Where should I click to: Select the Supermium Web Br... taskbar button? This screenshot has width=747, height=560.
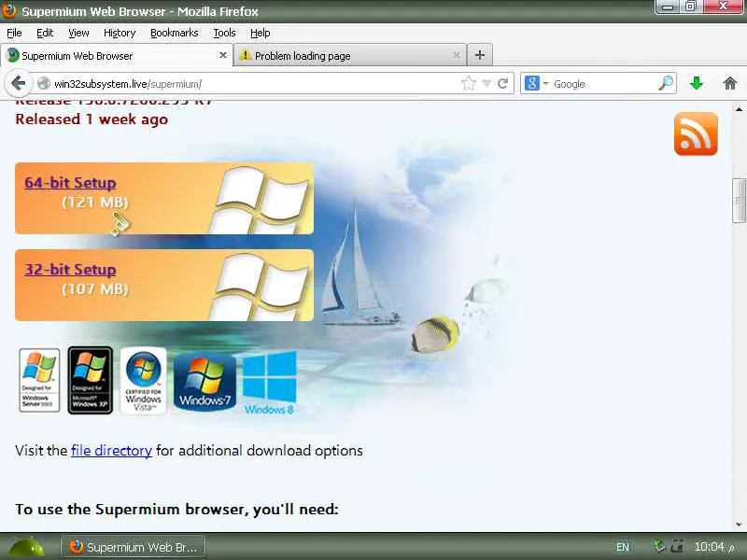134,547
